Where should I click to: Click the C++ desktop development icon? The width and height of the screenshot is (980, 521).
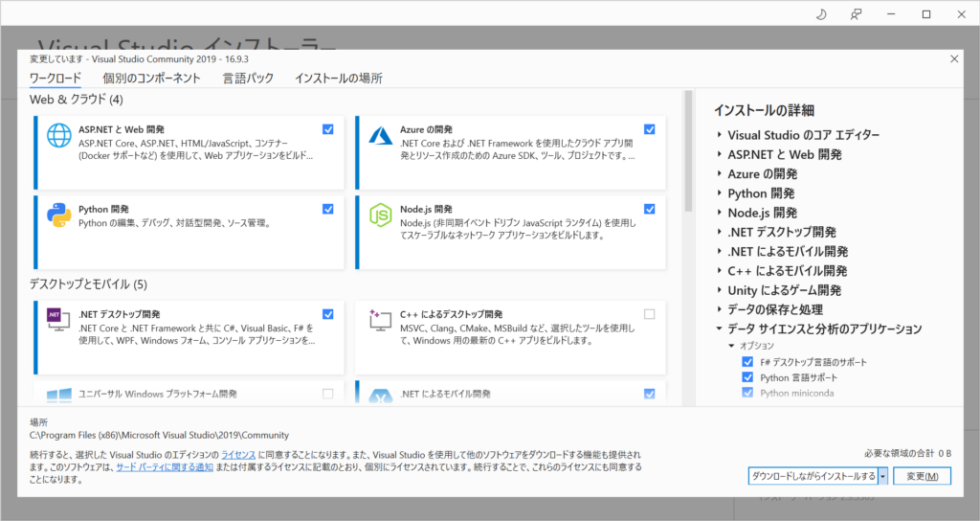pyautogui.click(x=380, y=319)
